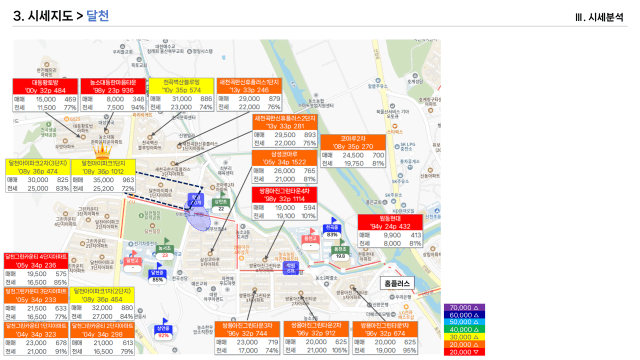
Task: Click the red 동천고 school flag marker
Action: click(x=310, y=238)
